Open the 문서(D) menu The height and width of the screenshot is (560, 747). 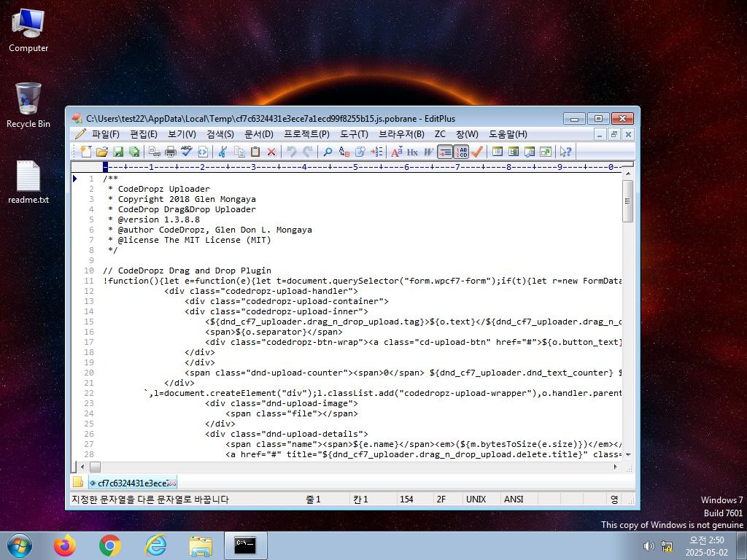point(259,134)
